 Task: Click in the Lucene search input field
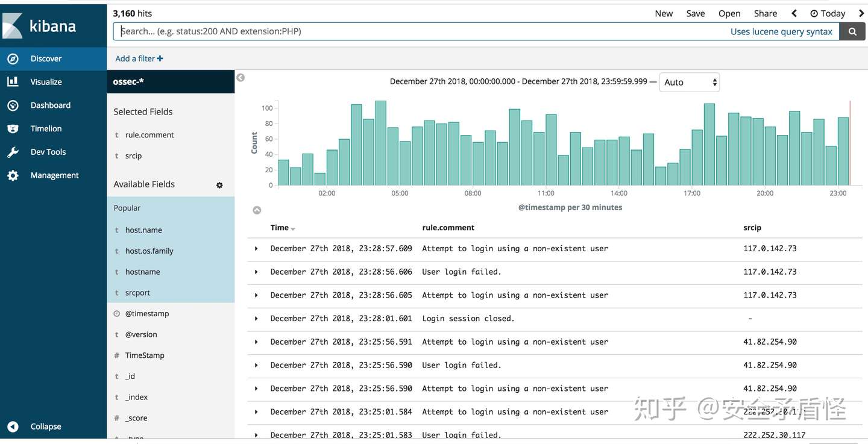(x=422, y=32)
